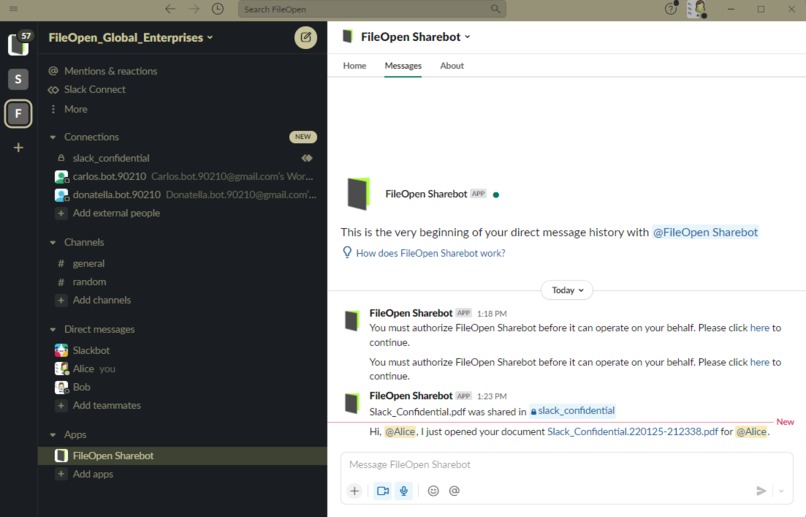Select the F workspace icon
This screenshot has height=517, width=806.
pyautogui.click(x=18, y=113)
